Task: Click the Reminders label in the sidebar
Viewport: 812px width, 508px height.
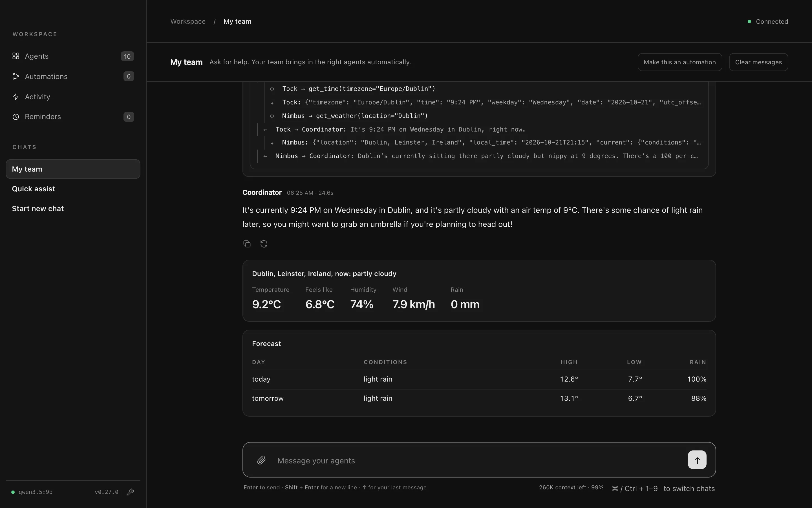Action: tap(43, 117)
